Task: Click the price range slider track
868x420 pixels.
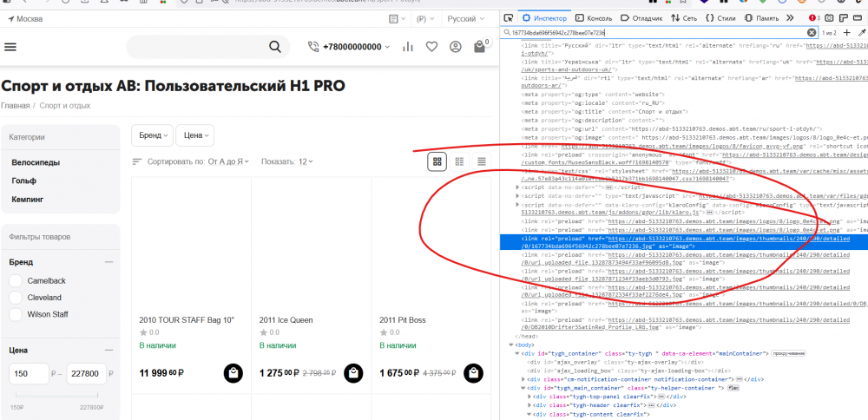Action: (59, 397)
